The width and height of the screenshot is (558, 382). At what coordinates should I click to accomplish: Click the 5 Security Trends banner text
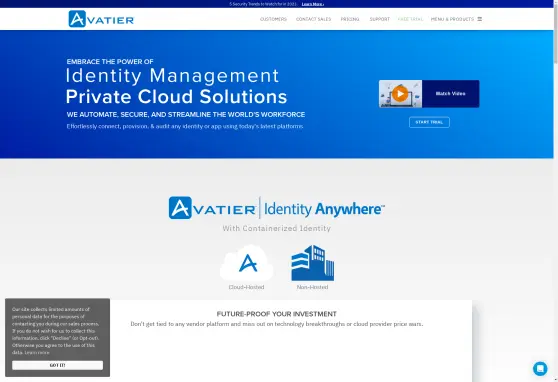point(263,4)
